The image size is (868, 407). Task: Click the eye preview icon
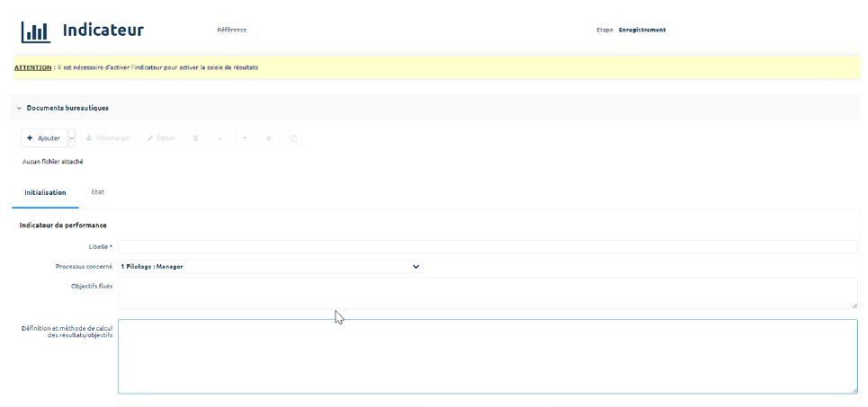pyautogui.click(x=269, y=138)
